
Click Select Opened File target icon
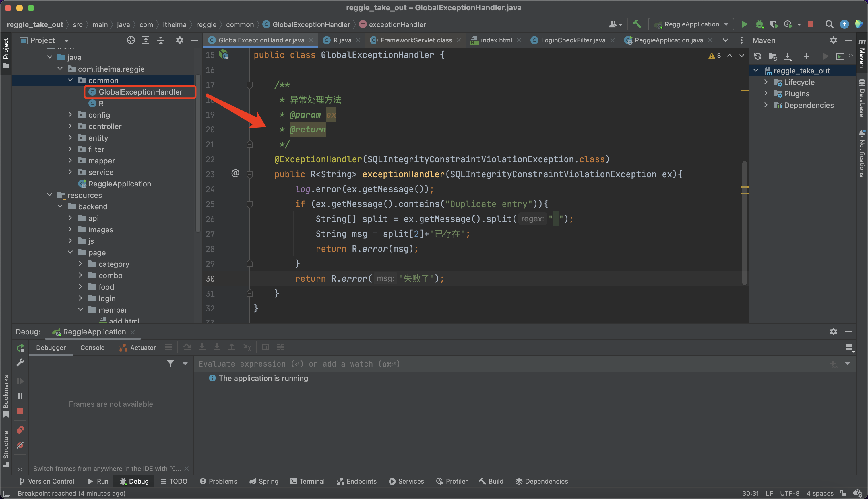pyautogui.click(x=131, y=40)
